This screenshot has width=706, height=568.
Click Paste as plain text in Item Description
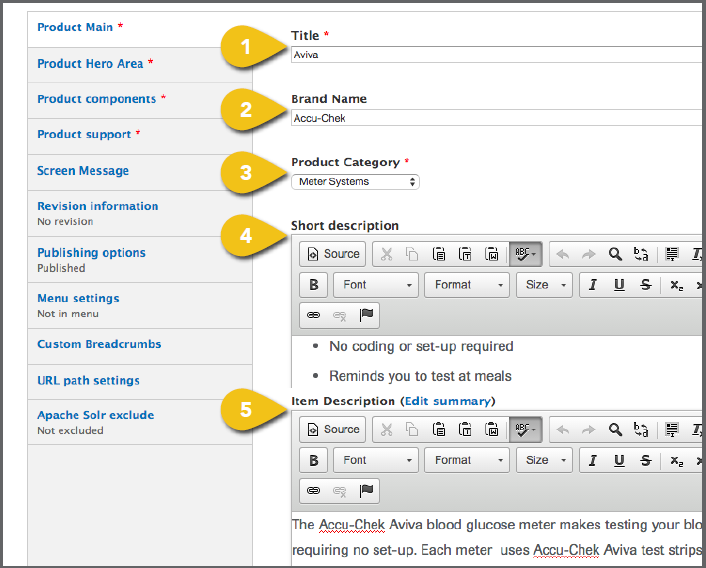click(x=465, y=430)
